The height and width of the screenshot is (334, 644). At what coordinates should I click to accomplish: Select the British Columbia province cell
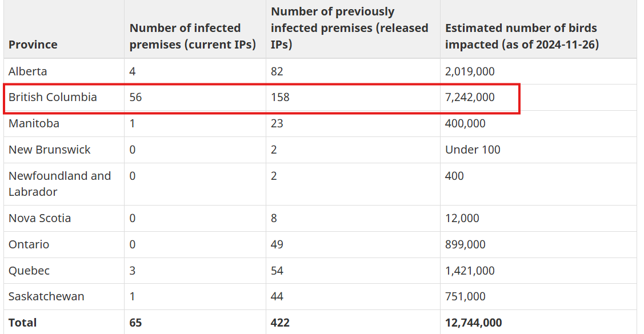(x=53, y=97)
